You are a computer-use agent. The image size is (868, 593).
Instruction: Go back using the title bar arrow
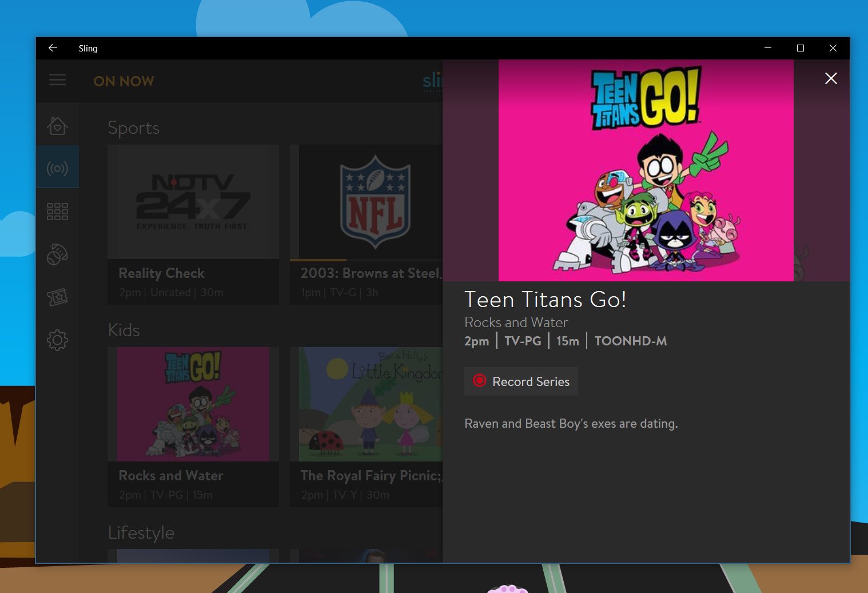(53, 48)
